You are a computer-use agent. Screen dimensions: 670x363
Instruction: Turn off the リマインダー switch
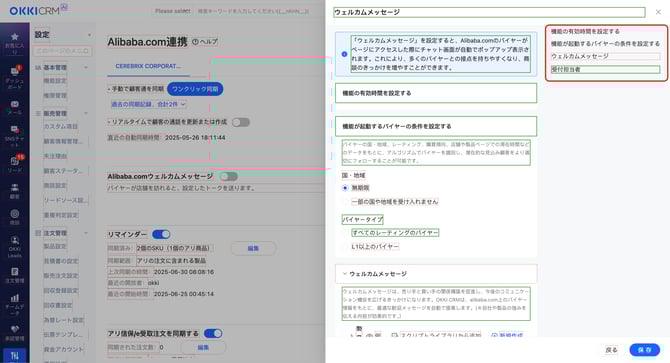tap(161, 234)
